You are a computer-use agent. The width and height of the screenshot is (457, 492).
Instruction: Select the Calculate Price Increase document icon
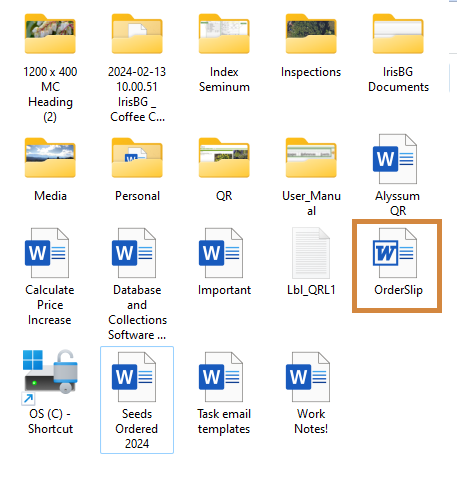[x=47, y=253]
